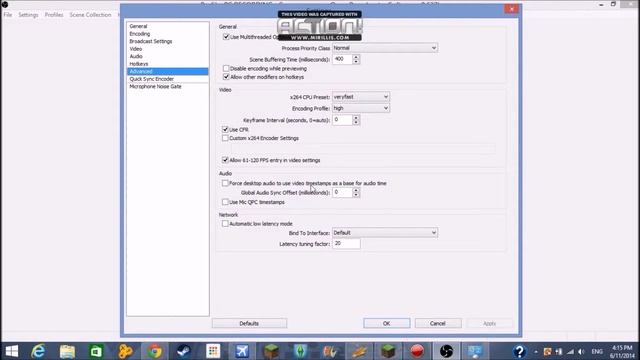Increase Global Audio Sync Offset up arrow
This screenshot has width=640, height=360.
356,190
